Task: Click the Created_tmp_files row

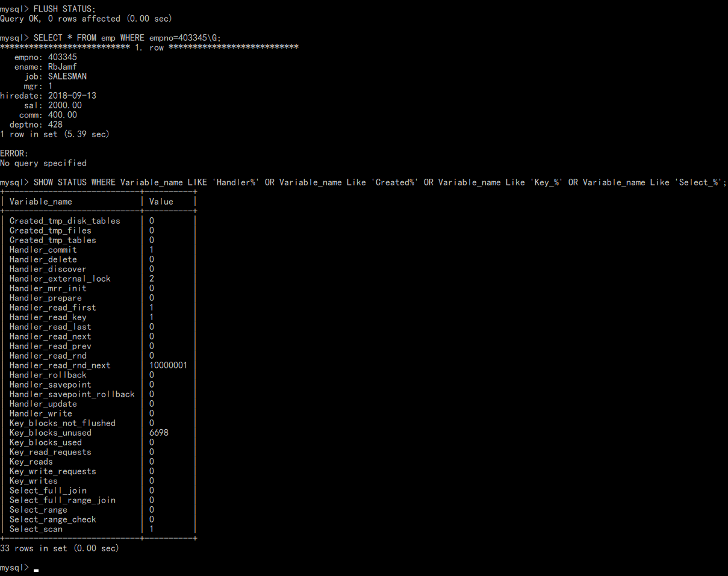Action: coord(98,231)
